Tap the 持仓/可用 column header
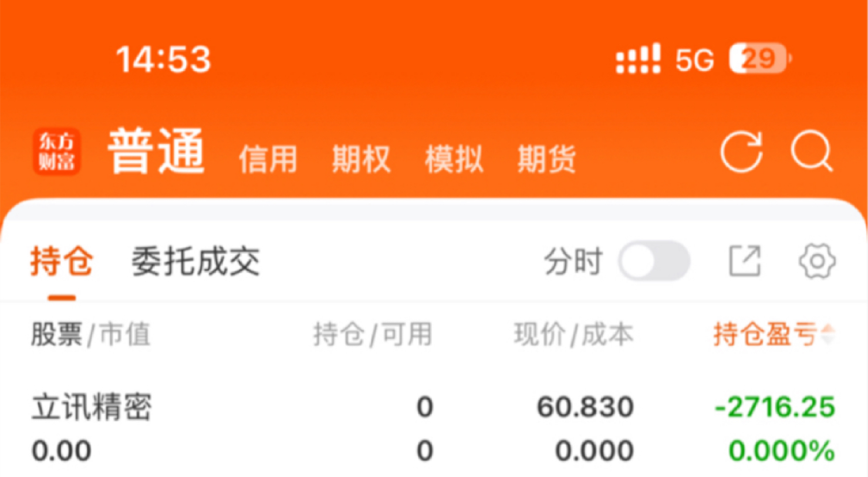Image resolution: width=868 pixels, height=477 pixels. point(373,335)
